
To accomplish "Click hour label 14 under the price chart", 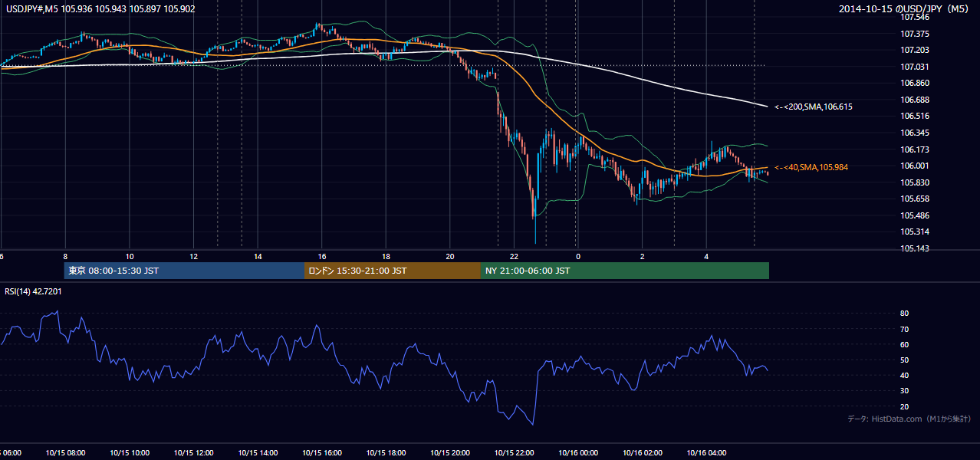I will [x=258, y=256].
